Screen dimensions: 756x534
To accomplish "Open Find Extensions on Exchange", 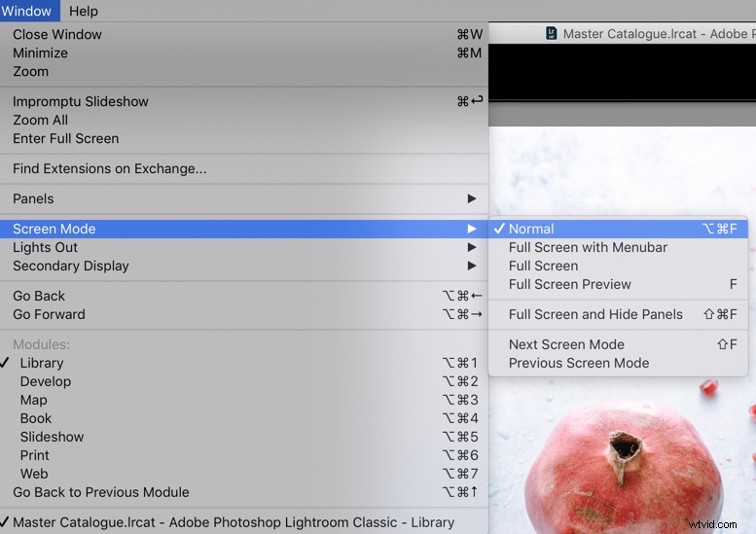I will 244,168.
